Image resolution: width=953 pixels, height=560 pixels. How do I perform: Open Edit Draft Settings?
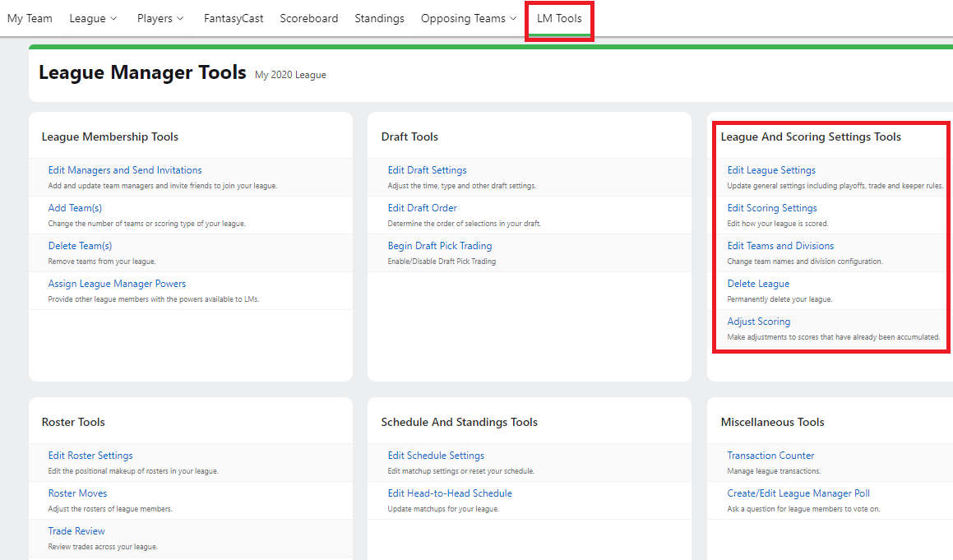(428, 170)
